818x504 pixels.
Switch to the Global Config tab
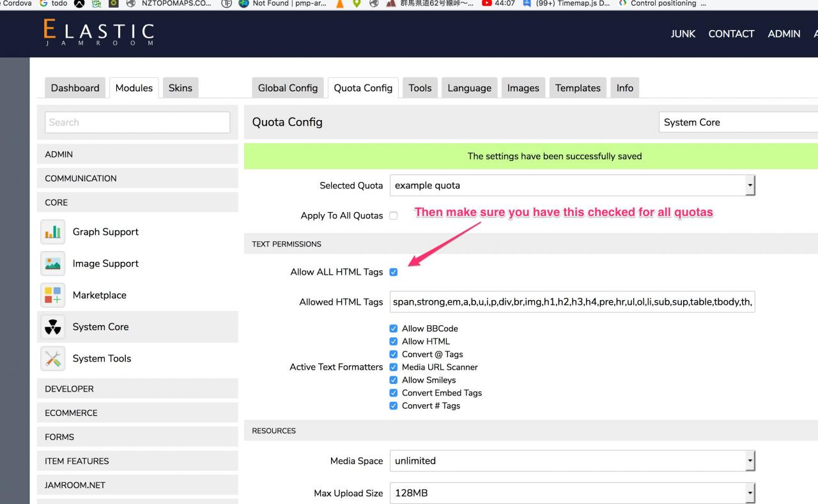288,88
